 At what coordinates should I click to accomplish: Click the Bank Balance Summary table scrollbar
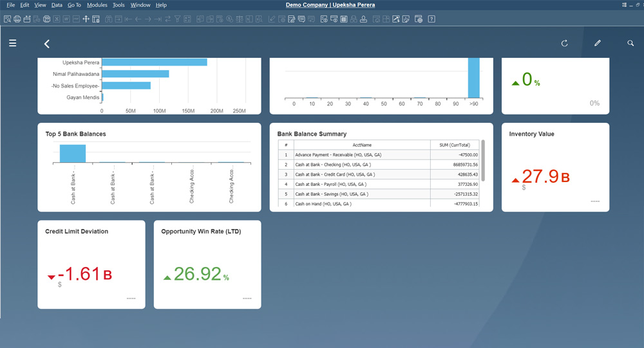pos(483,160)
